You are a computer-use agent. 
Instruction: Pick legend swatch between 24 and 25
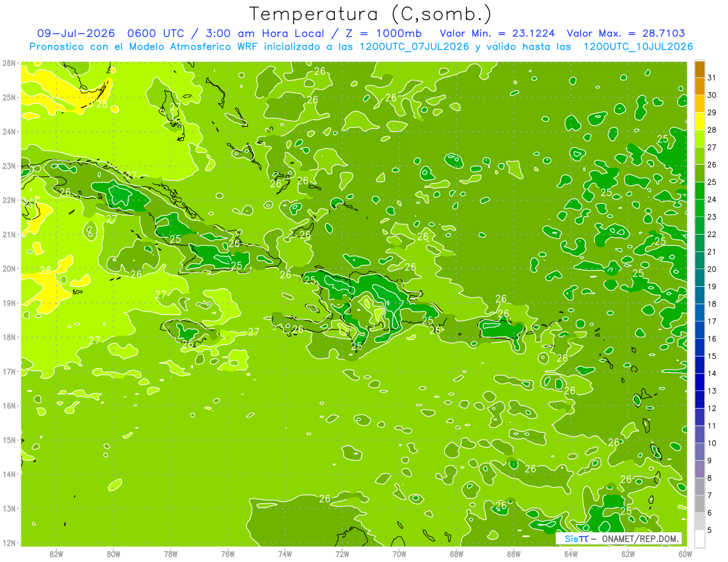coord(699,191)
